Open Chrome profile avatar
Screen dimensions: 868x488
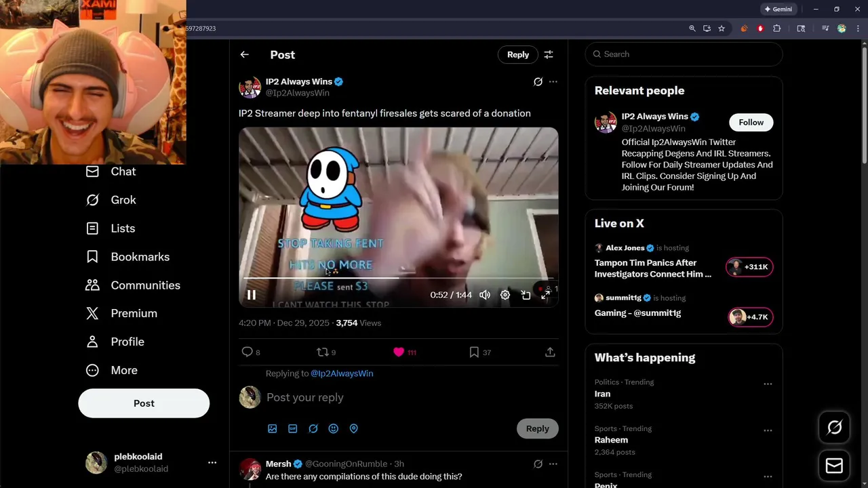(x=842, y=28)
